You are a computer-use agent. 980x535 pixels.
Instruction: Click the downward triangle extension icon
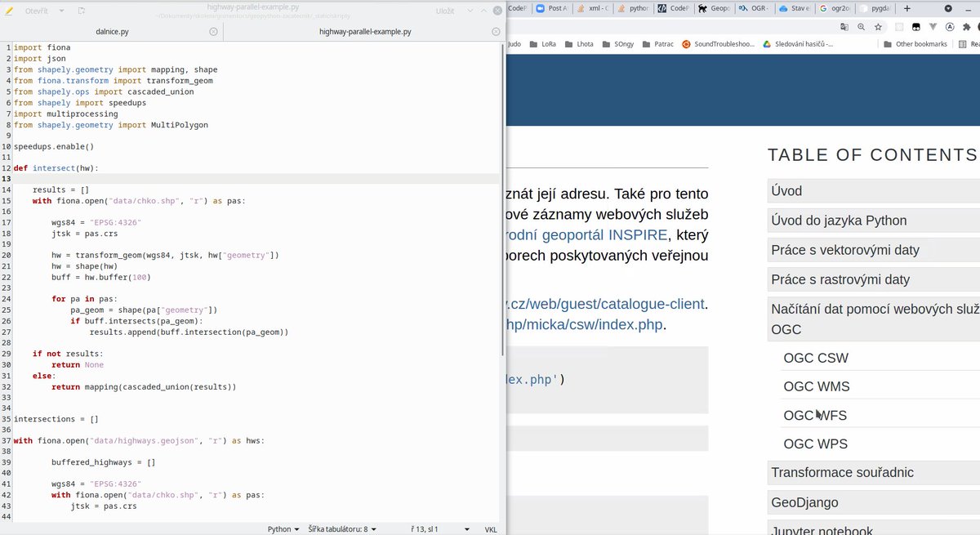pyautogui.click(x=932, y=26)
